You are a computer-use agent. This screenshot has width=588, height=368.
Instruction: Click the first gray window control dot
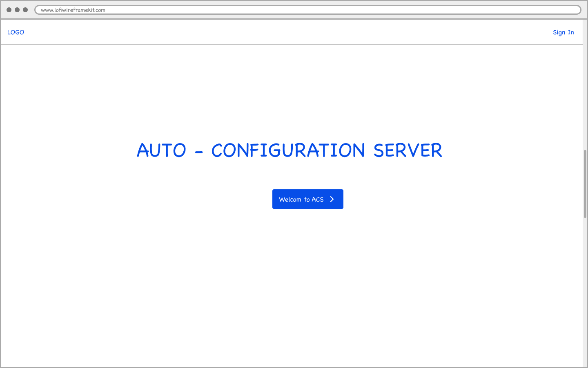coord(9,10)
